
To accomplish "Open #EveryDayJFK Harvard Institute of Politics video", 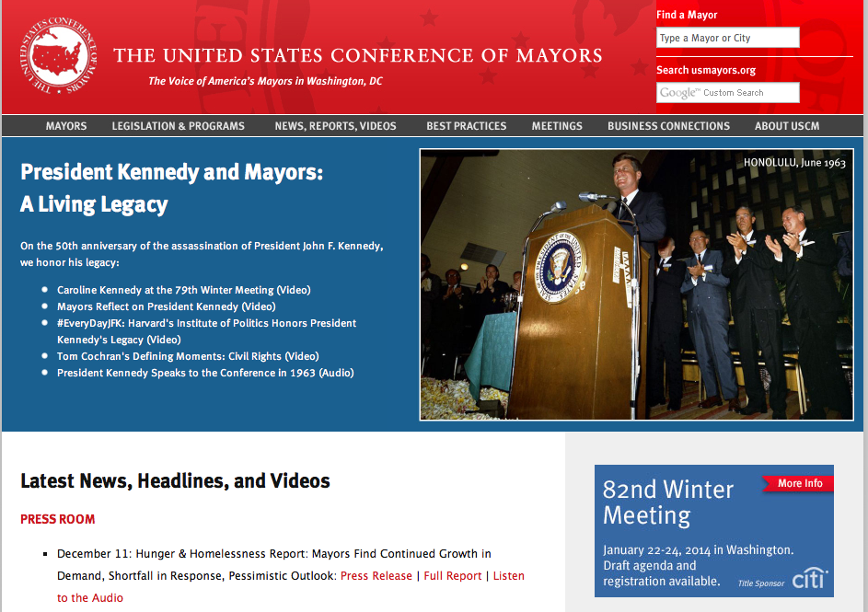I will coord(206,331).
